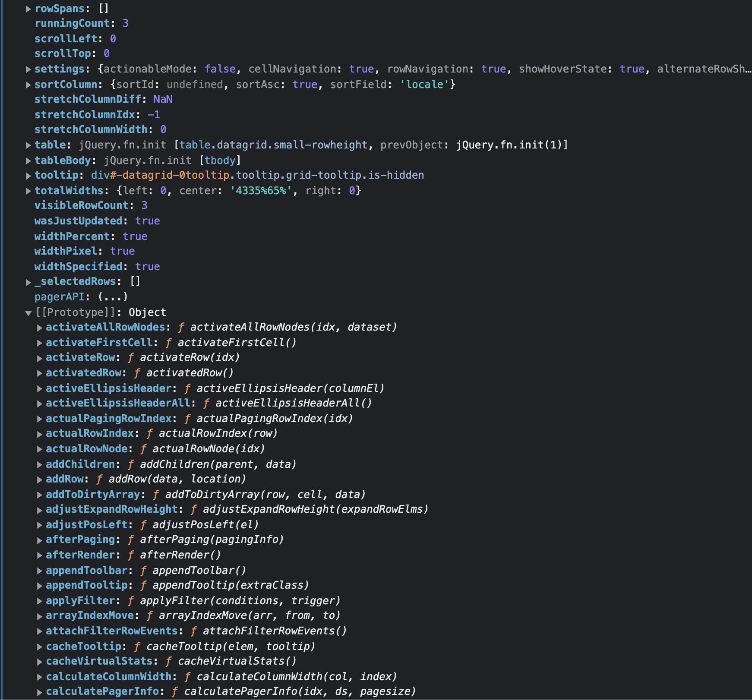The width and height of the screenshot is (752, 700).
Task: Expand appendTooltip function
Action: coord(40,586)
